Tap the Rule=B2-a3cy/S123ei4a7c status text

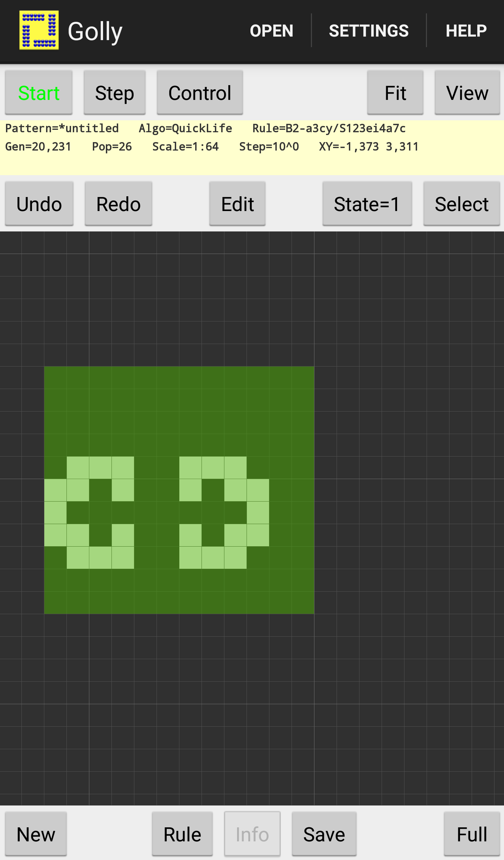(x=329, y=128)
